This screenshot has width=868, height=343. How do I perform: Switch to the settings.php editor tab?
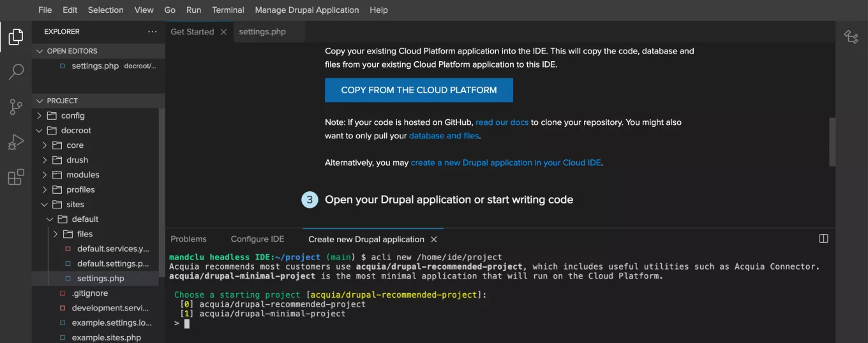click(x=262, y=32)
